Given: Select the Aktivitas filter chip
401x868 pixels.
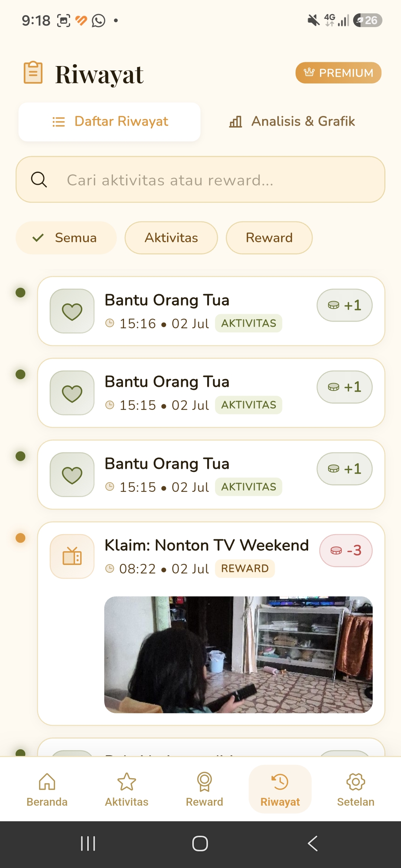Looking at the screenshot, I should 171,238.
